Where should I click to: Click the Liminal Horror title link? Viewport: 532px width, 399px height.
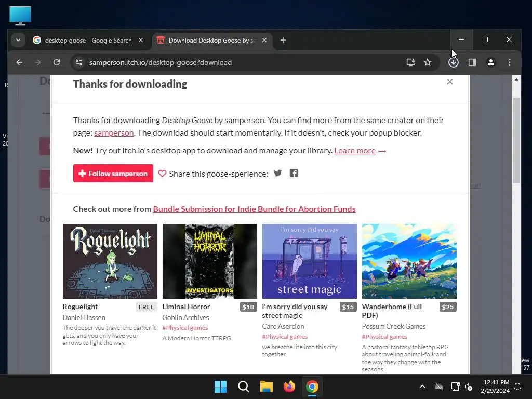coord(186,307)
